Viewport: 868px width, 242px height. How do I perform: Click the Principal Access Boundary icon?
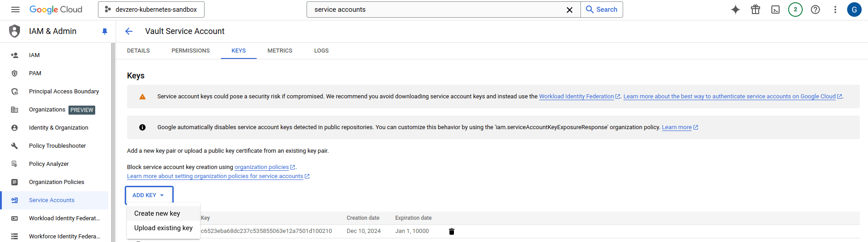point(15,92)
